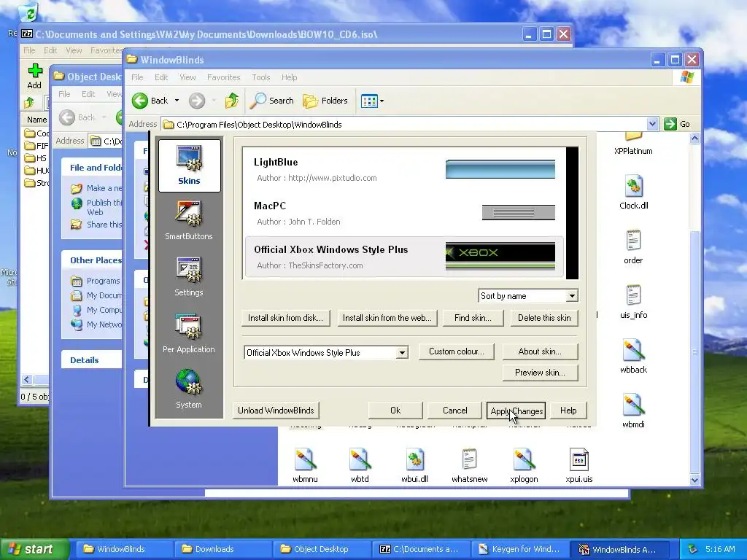This screenshot has width=747, height=560.
Task: Toggle the Folders pane button
Action: pos(325,101)
